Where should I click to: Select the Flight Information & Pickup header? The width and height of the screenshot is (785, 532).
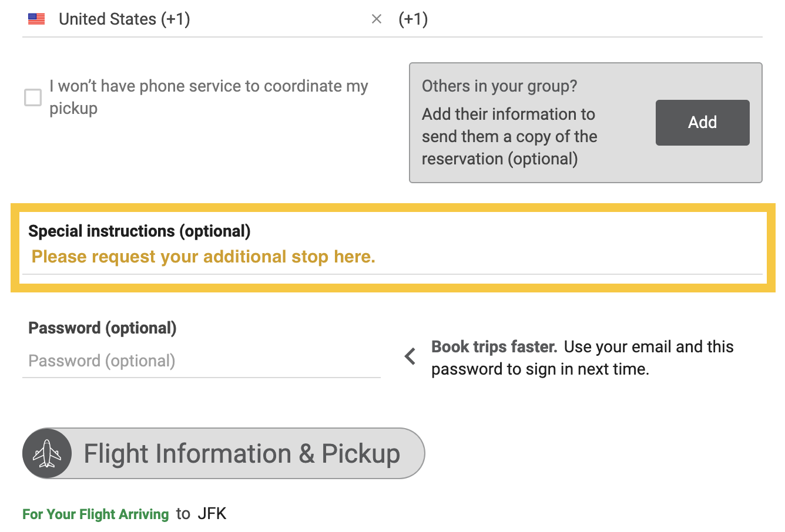[241, 453]
